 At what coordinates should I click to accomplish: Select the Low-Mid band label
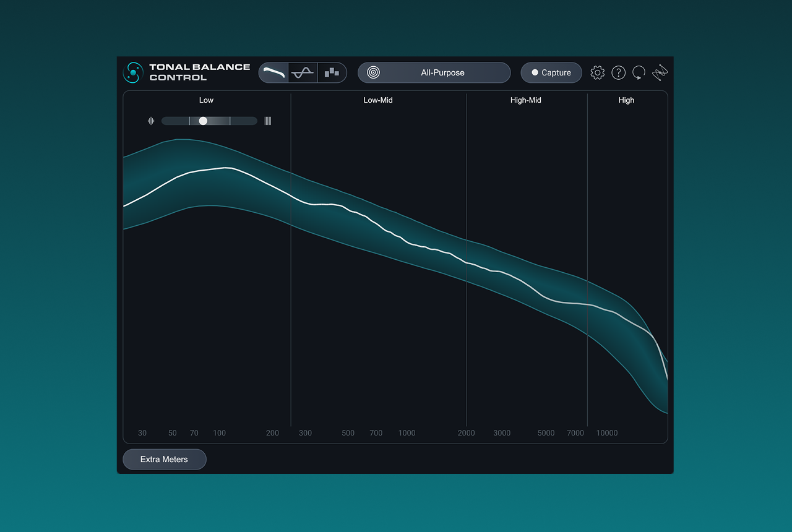click(x=378, y=100)
